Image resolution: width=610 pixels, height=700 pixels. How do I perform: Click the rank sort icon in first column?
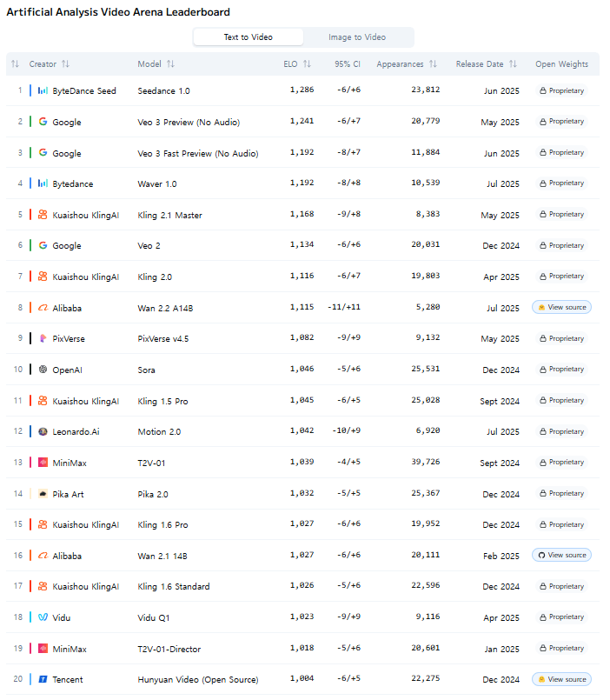tap(15, 64)
